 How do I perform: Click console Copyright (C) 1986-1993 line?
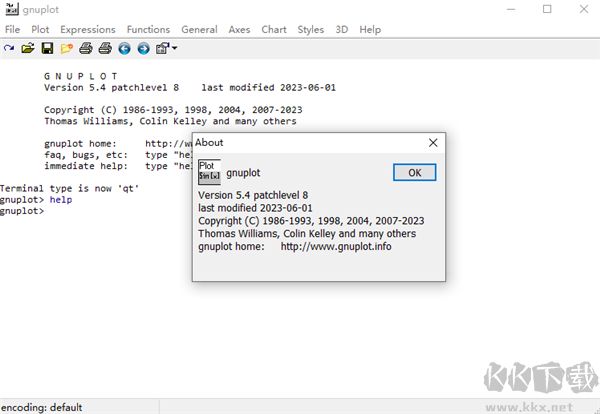pyautogui.click(x=173, y=110)
